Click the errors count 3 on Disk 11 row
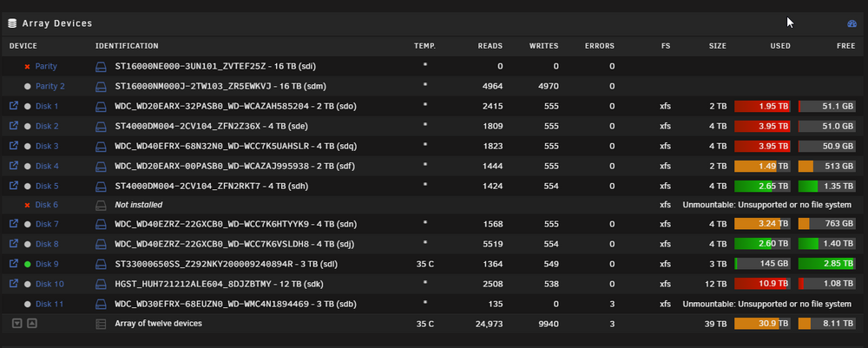The height and width of the screenshot is (348, 868). tap(612, 305)
